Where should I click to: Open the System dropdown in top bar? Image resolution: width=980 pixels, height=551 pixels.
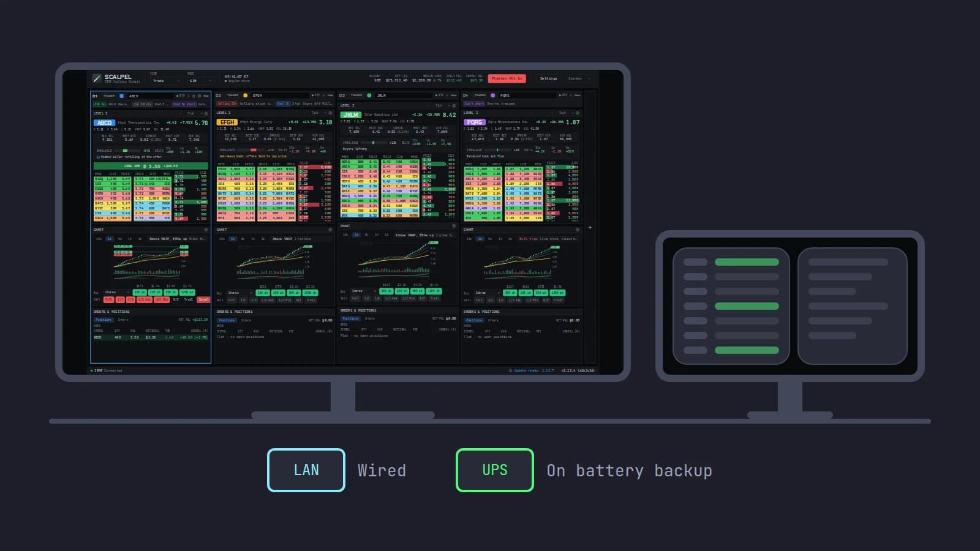(579, 78)
